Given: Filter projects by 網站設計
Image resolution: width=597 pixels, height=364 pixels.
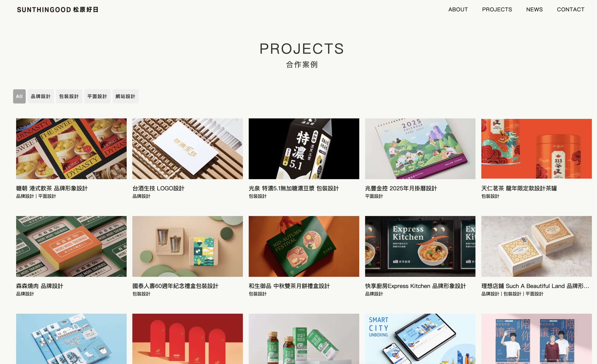Looking at the screenshot, I should [125, 96].
